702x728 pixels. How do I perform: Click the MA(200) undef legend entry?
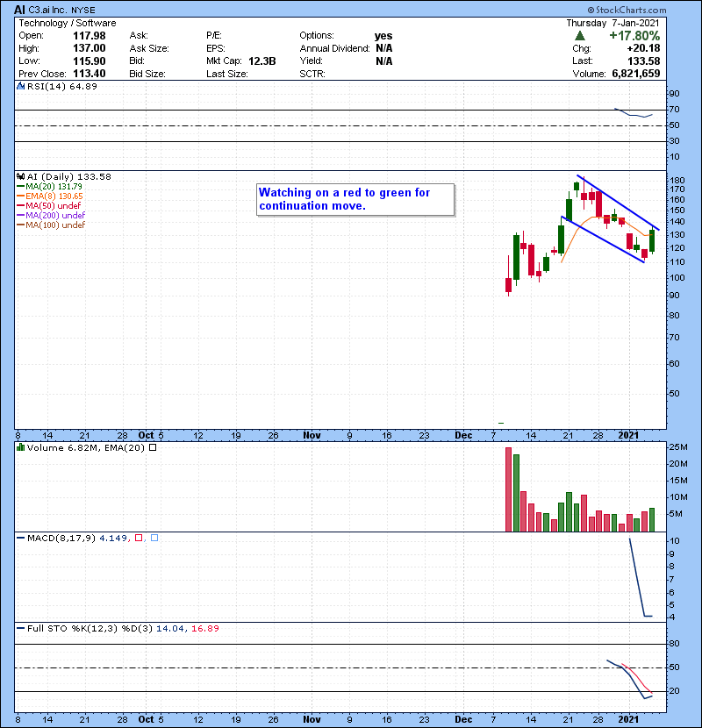pos(55,215)
